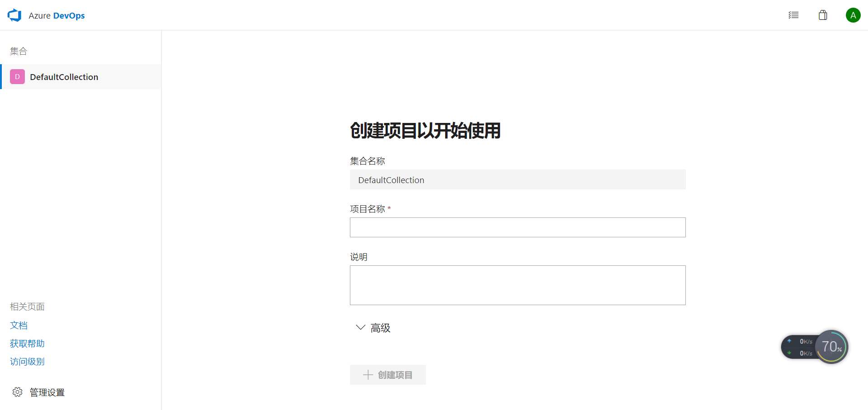
Task: Open the Marketplace shopping bag icon
Action: tap(823, 15)
